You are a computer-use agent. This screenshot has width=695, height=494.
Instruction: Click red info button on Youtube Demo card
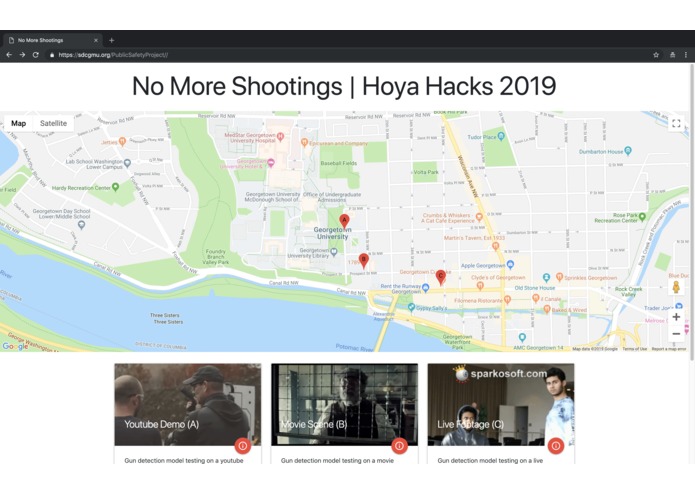pyautogui.click(x=242, y=445)
